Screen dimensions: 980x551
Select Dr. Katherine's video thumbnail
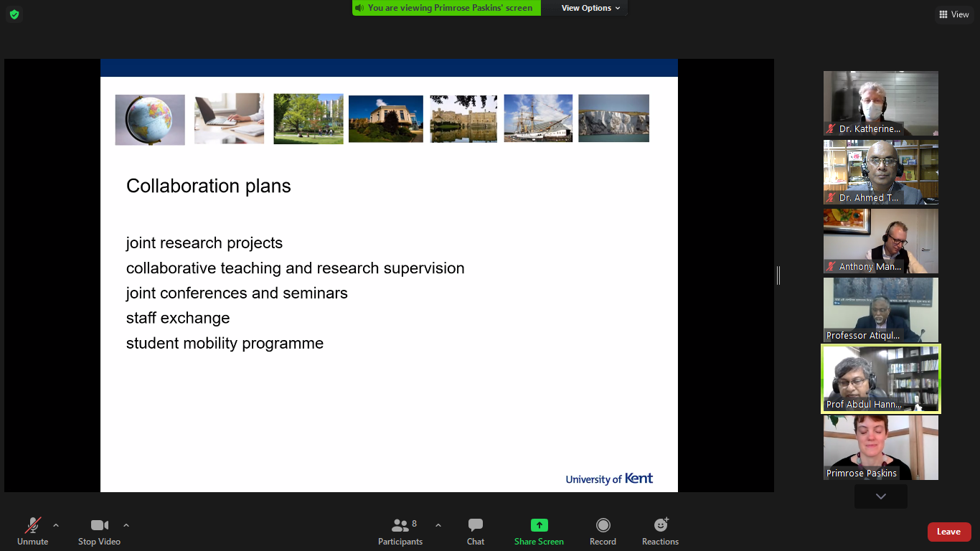881,103
